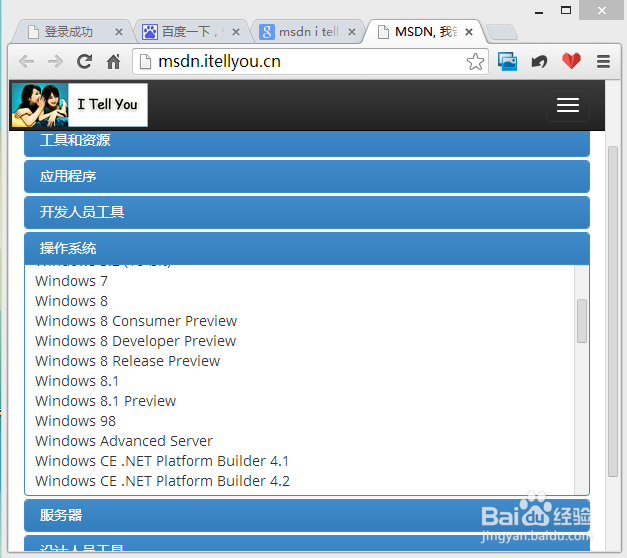Viewport: 627px width, 558px height.
Task: Open Windows 8 Consumer Preview
Action: coord(136,321)
